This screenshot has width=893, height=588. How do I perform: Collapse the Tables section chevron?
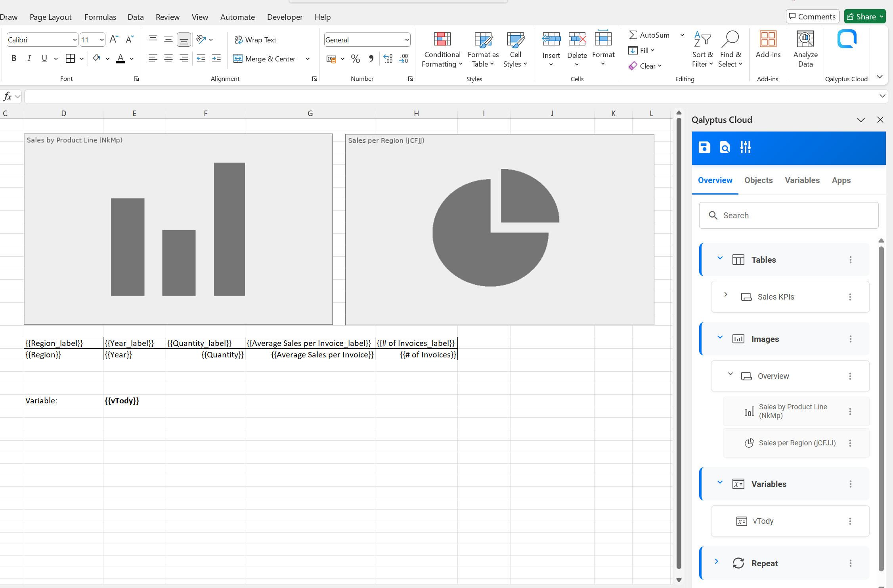(x=720, y=258)
